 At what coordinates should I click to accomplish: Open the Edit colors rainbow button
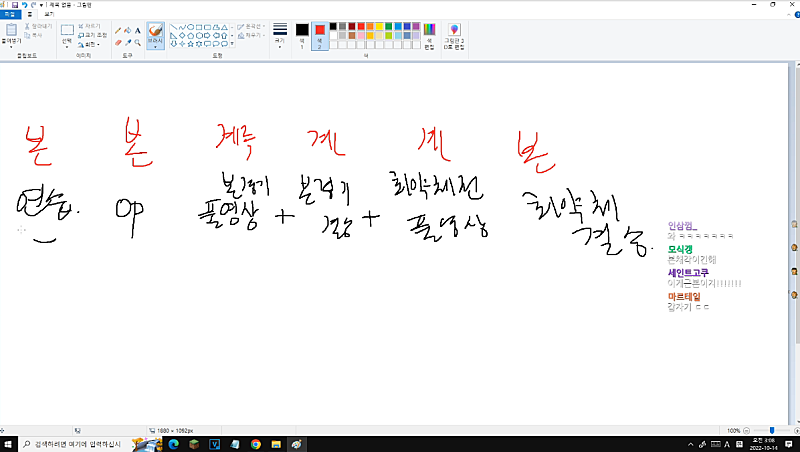point(429,36)
